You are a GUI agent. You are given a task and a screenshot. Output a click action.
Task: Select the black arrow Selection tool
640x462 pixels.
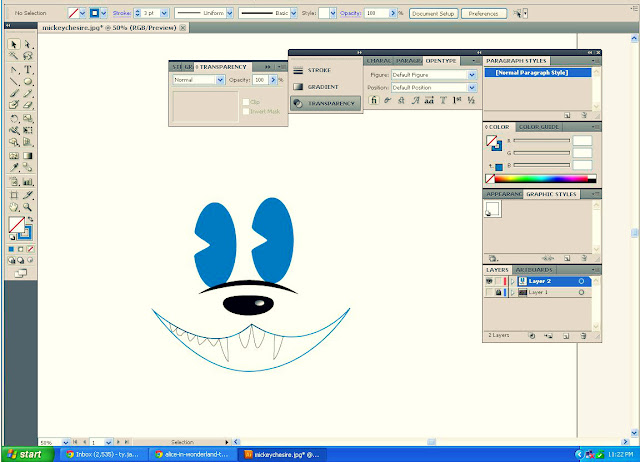13,44
